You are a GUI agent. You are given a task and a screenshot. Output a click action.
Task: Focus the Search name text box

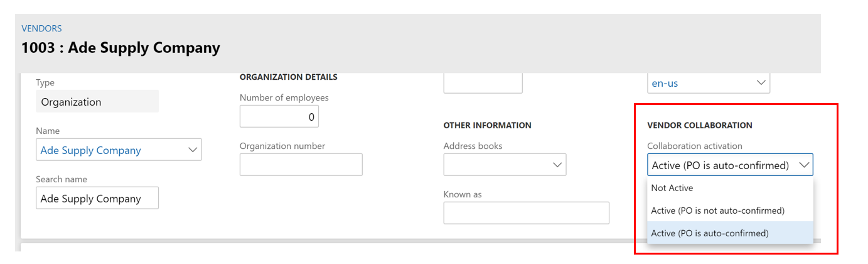[97, 199]
